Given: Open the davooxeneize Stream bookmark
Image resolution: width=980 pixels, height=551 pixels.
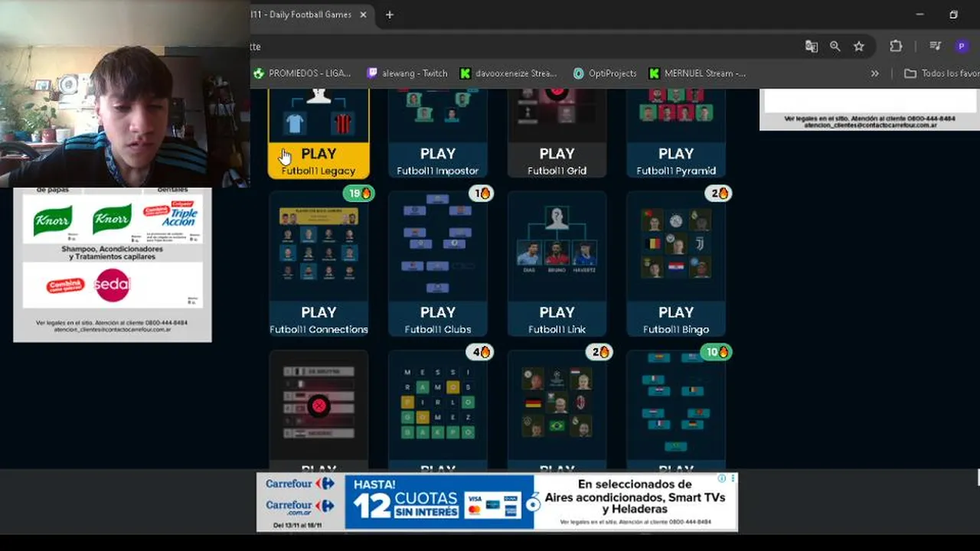Looking at the screenshot, I should 508,73.
